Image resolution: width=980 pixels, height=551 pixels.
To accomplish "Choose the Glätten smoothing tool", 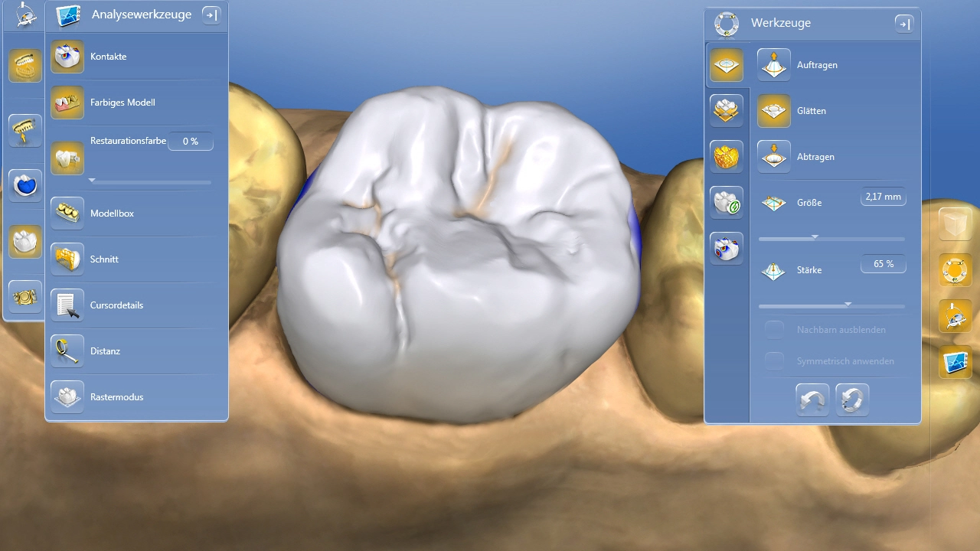I will pyautogui.click(x=774, y=111).
